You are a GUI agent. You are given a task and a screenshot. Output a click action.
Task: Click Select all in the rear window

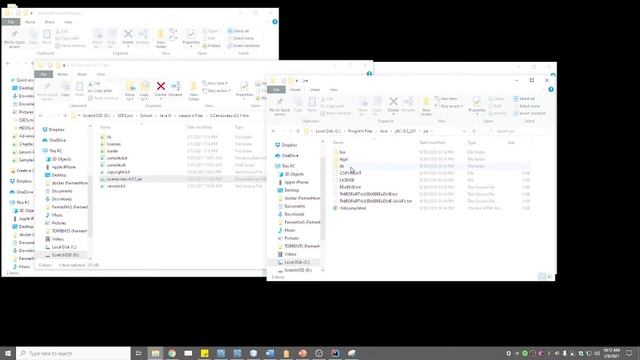[x=238, y=31]
